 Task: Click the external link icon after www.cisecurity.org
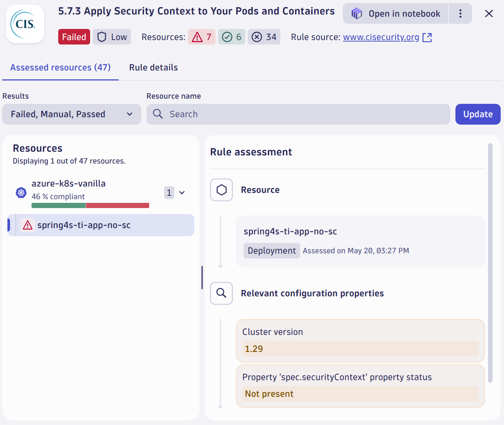[428, 37]
